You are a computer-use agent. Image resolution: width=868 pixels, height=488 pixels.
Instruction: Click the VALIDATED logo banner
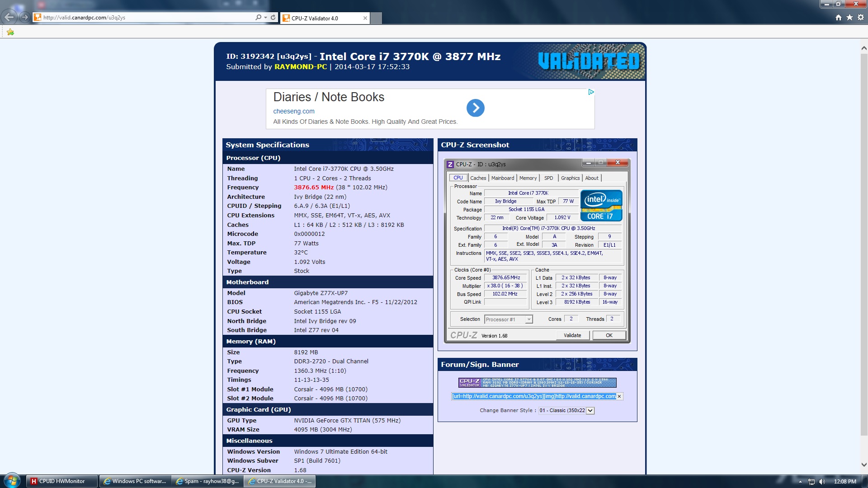(589, 61)
